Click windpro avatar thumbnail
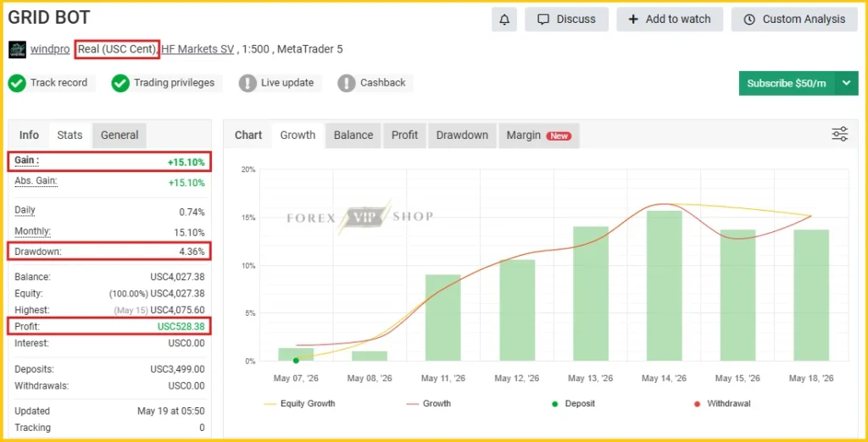Screen dimensions: 868x442 coord(17,49)
